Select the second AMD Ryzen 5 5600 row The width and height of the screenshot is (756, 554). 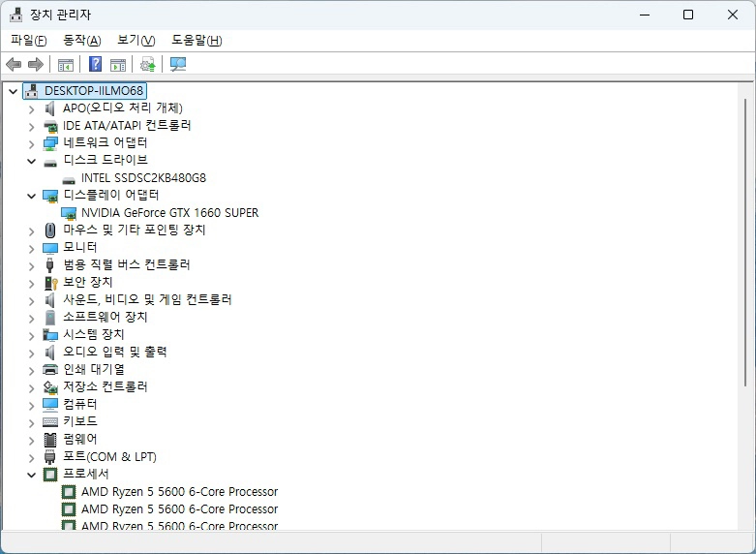(179, 509)
